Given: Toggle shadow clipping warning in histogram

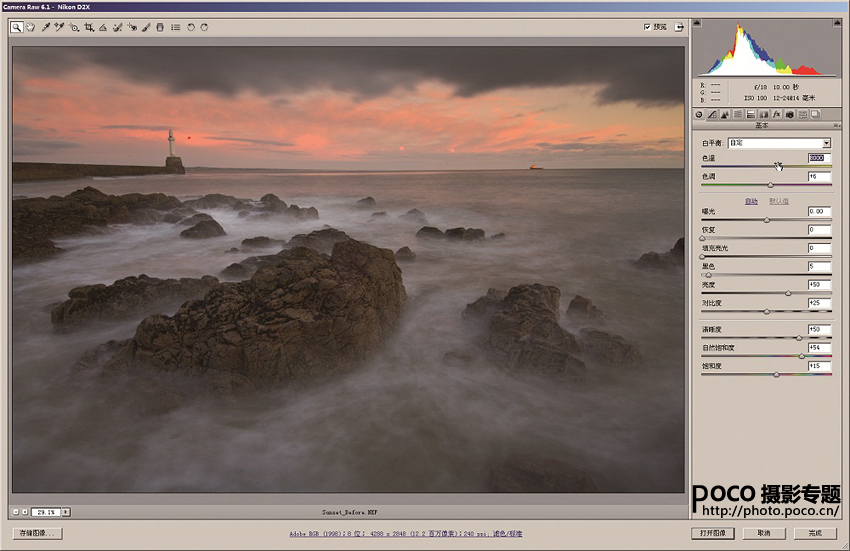Looking at the screenshot, I should [x=697, y=23].
